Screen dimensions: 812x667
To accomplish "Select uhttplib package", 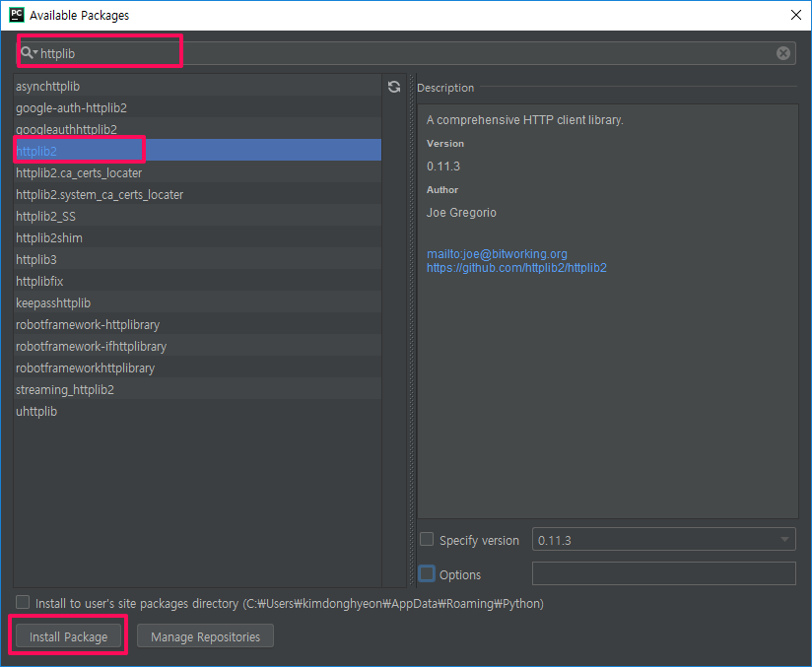I will pos(197,412).
